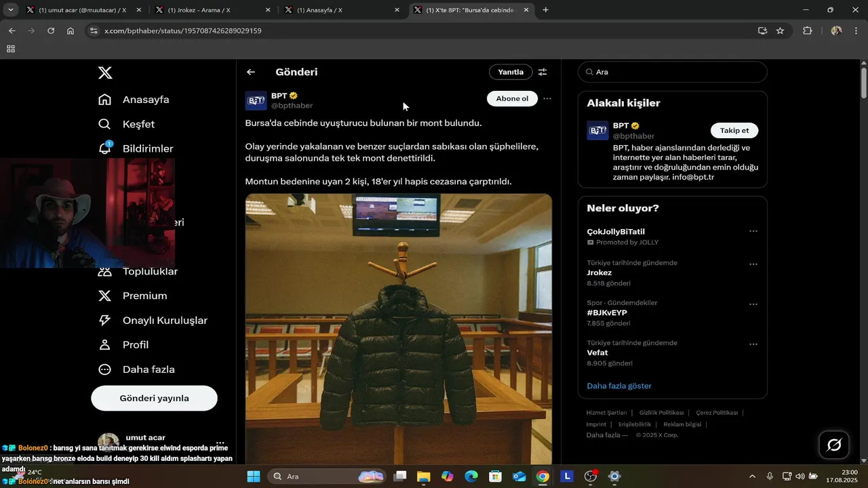Open BPT avatar in post header

[256, 100]
